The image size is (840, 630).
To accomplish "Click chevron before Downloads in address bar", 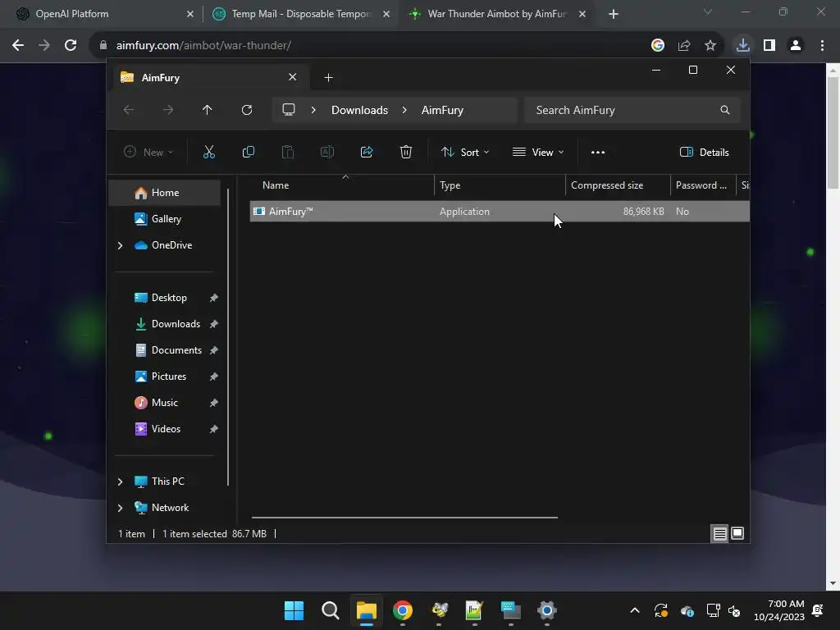I will point(313,110).
